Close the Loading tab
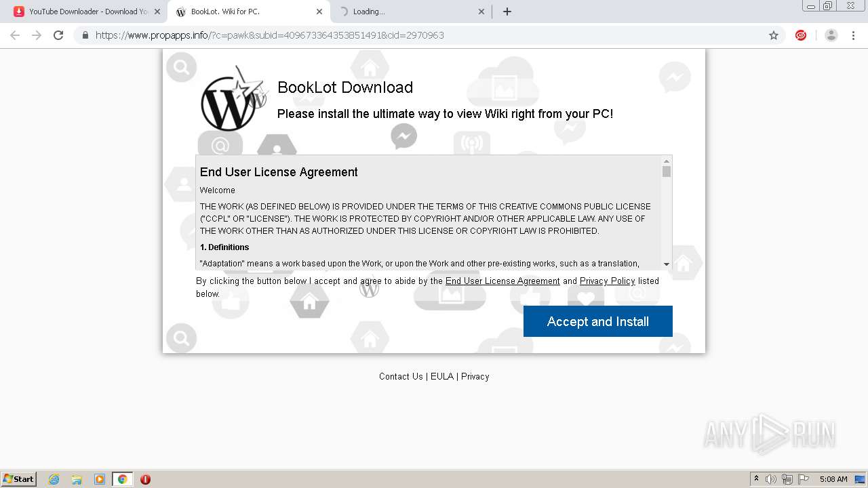The height and width of the screenshot is (488, 868). click(x=481, y=12)
